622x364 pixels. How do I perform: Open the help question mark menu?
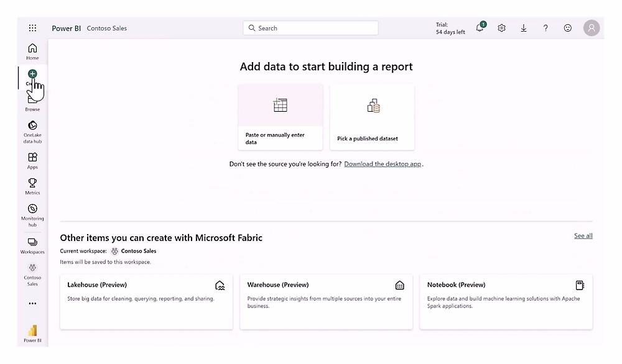pos(545,28)
